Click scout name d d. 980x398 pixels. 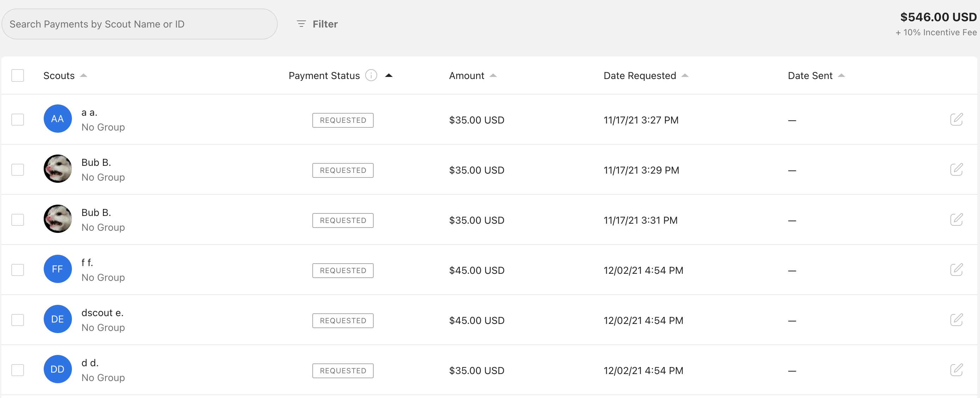[90, 363]
